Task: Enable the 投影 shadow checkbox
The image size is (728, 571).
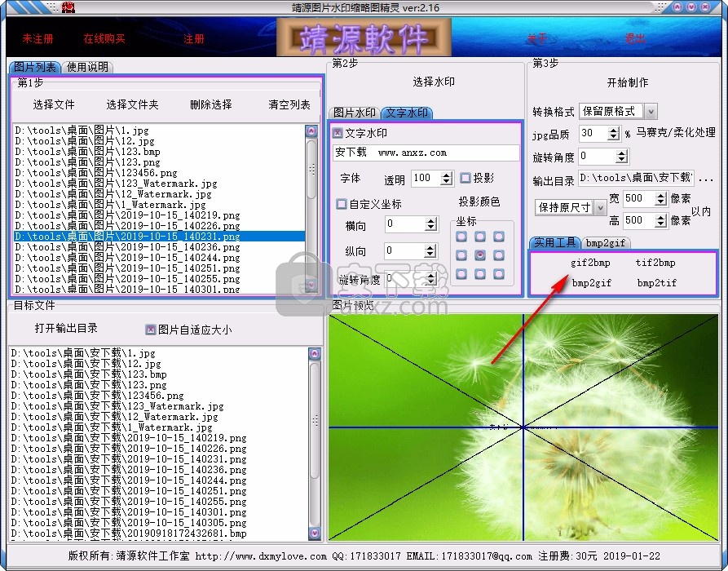Action: 465,178
